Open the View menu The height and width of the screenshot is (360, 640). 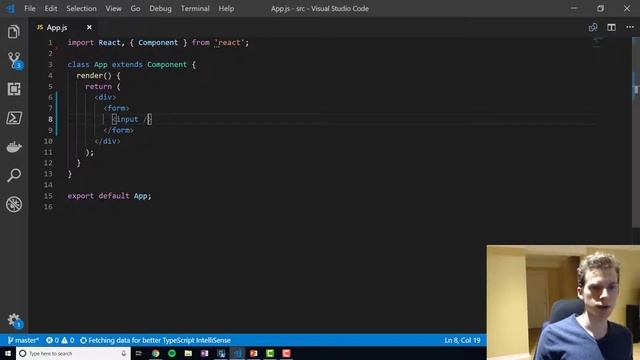pyautogui.click(x=113, y=9)
